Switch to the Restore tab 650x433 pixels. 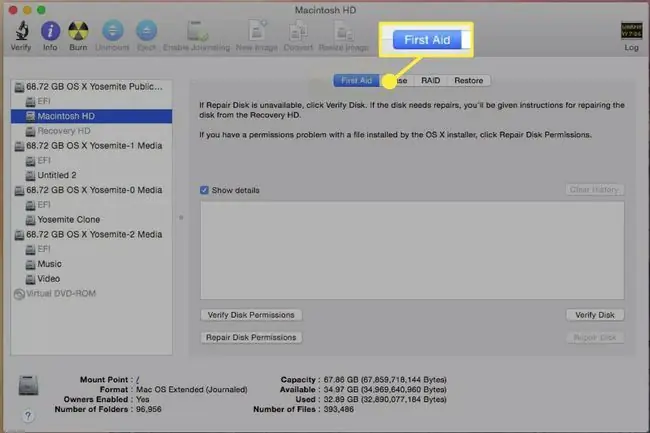coord(468,80)
